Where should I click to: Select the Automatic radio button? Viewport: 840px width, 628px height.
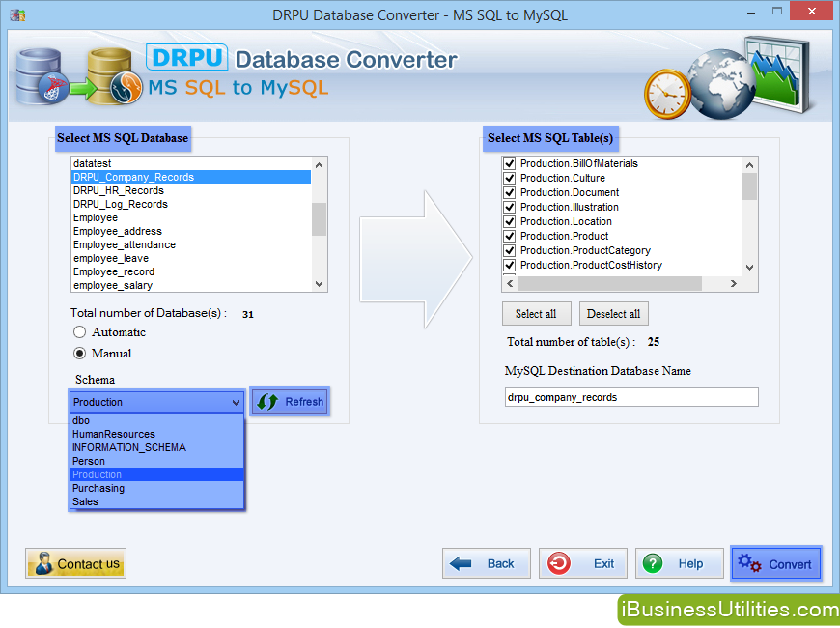point(79,332)
